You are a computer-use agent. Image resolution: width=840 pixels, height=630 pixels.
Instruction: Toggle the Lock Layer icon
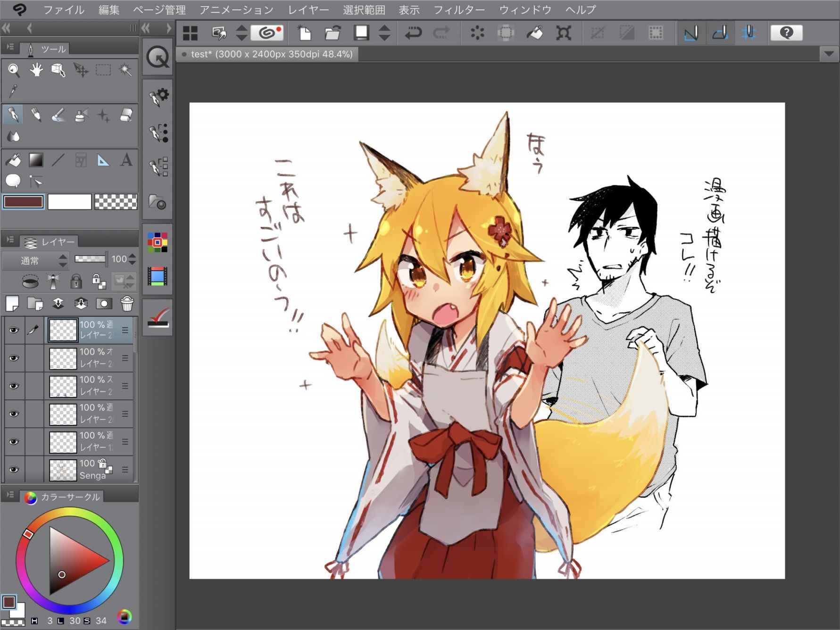tap(76, 282)
